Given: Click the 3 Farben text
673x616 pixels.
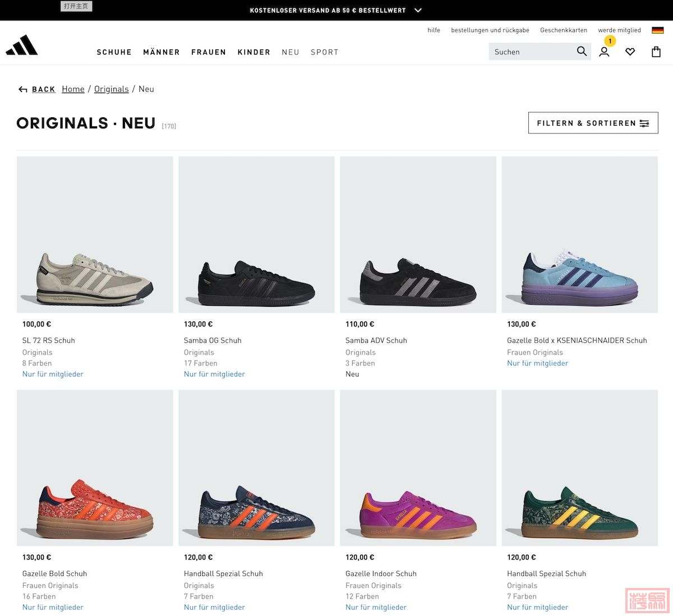Looking at the screenshot, I should click(x=361, y=364).
